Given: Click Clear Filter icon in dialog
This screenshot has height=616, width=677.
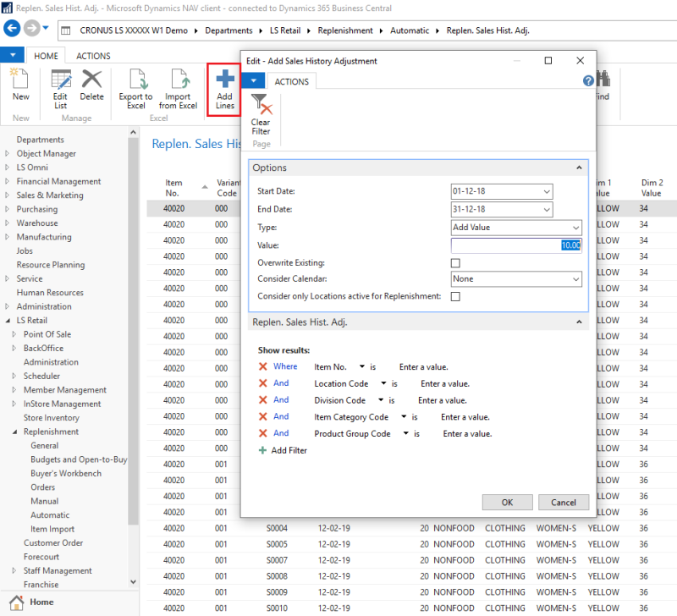Looking at the screenshot, I should point(261,104).
